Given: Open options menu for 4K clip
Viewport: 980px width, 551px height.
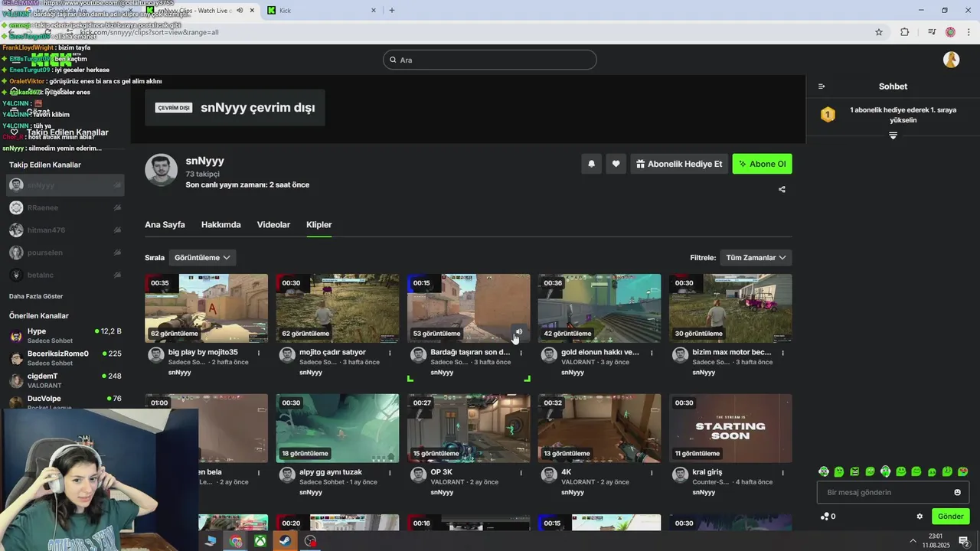Looking at the screenshot, I should [652, 473].
